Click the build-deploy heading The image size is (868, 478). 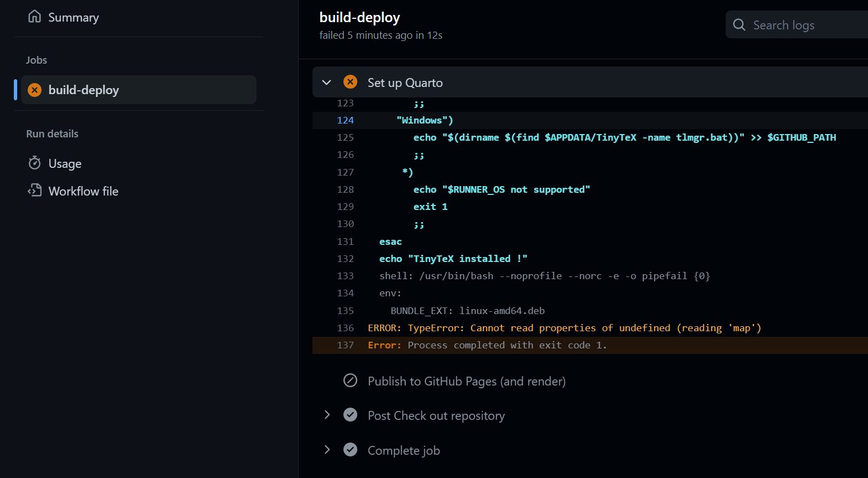pos(359,17)
